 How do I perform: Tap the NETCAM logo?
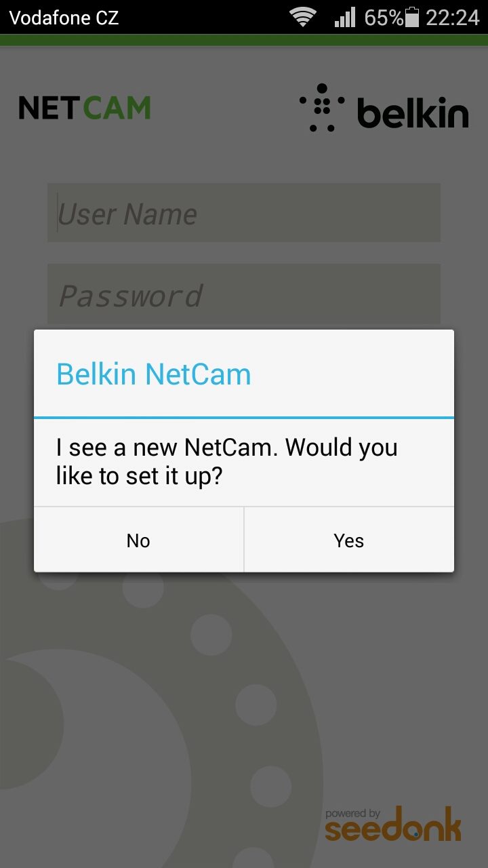(x=85, y=108)
